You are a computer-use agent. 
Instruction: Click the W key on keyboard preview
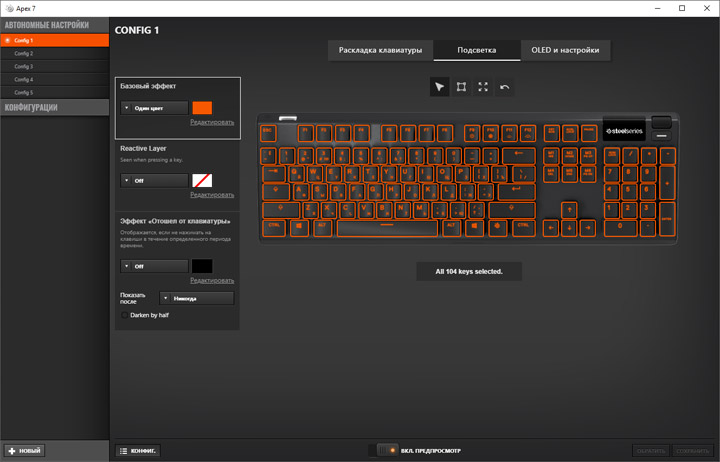314,174
